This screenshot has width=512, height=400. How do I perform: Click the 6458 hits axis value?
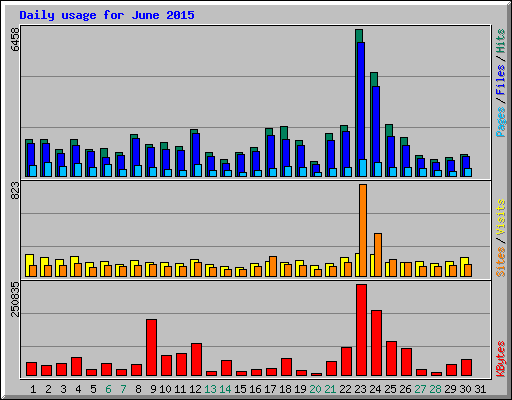coord(15,39)
